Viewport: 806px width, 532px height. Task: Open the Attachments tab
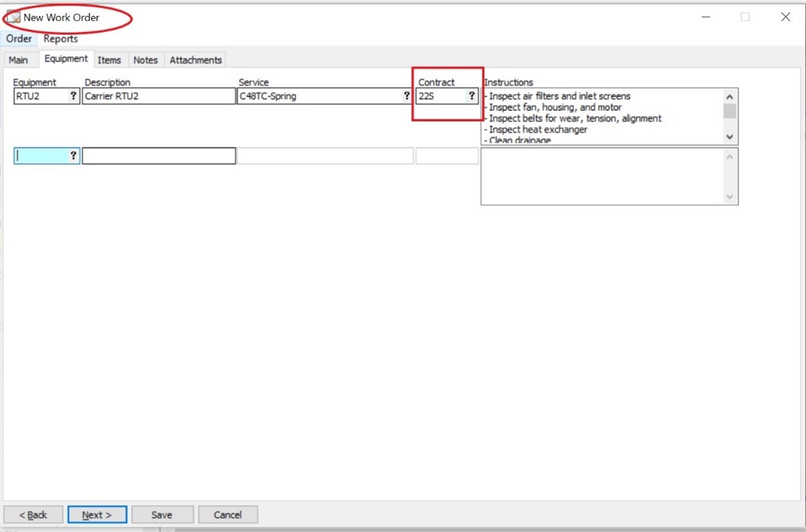point(196,60)
